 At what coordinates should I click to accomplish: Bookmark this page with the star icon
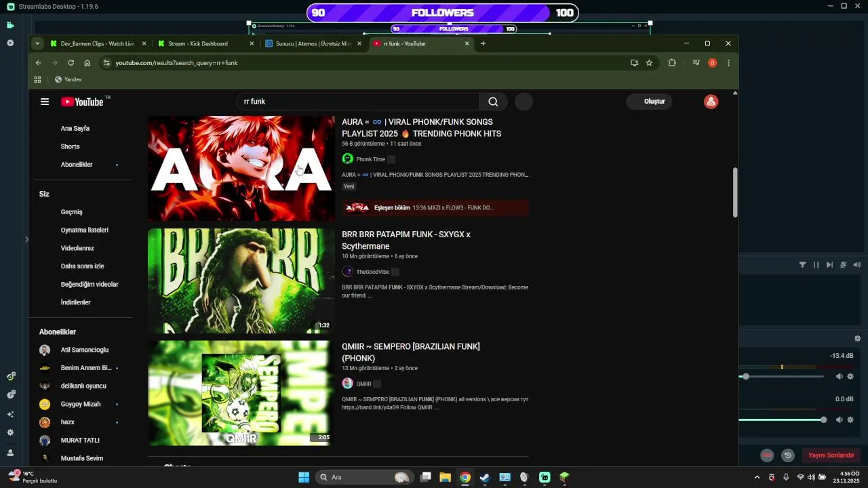(649, 62)
